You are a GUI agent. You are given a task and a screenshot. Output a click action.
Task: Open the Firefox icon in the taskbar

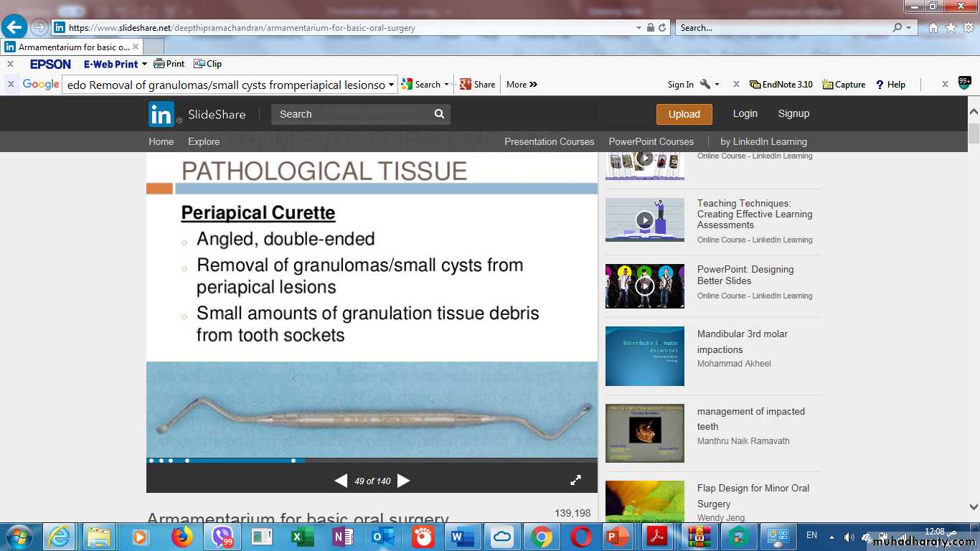(x=182, y=536)
